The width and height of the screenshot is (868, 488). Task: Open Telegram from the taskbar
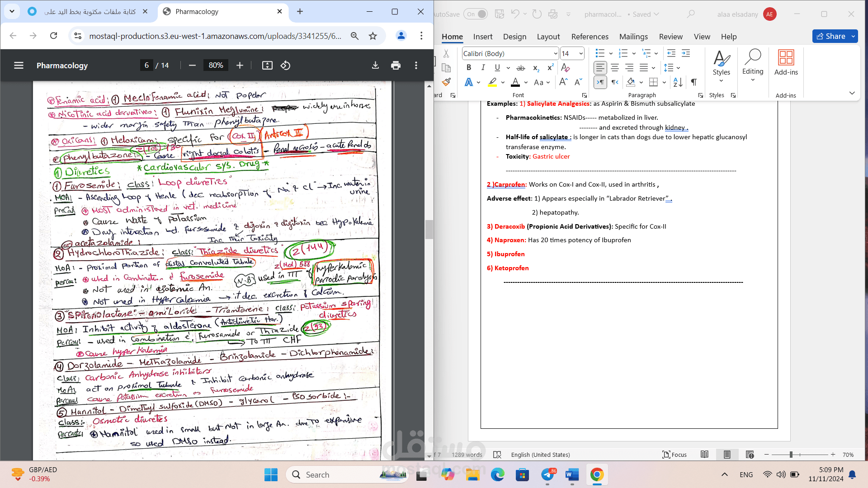point(547,475)
